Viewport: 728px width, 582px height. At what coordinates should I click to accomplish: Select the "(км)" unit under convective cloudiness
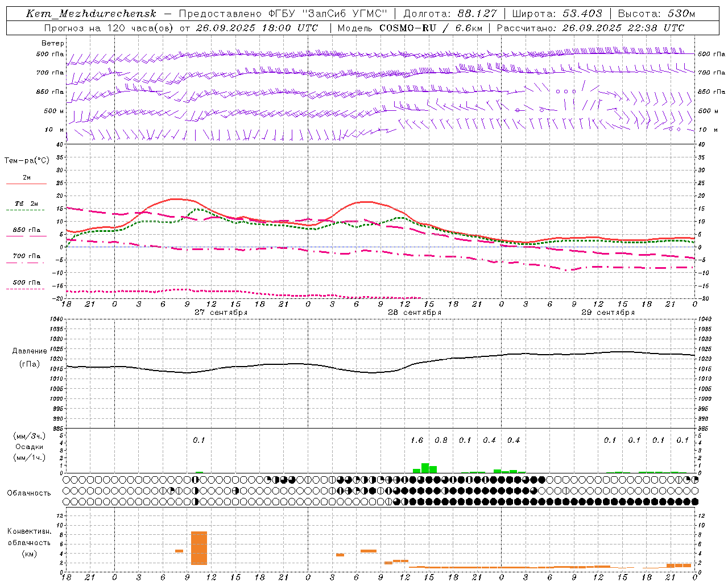[30, 554]
